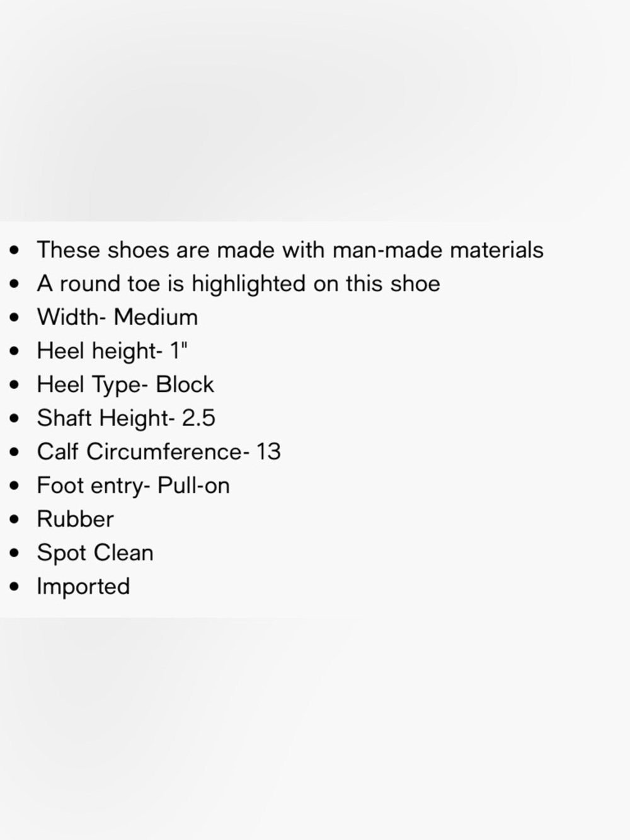Screen dimensions: 630x840
Task: Click the bullet point beside Imported
Action: tap(15, 587)
